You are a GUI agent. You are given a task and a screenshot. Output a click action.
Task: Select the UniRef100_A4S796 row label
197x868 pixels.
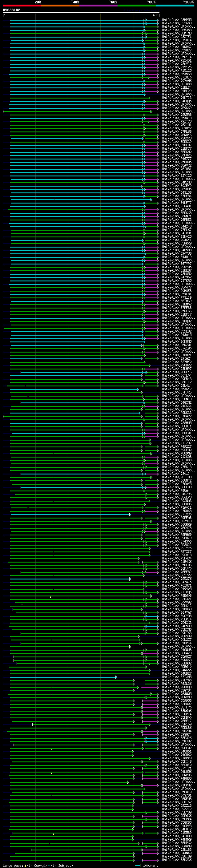point(177,494)
